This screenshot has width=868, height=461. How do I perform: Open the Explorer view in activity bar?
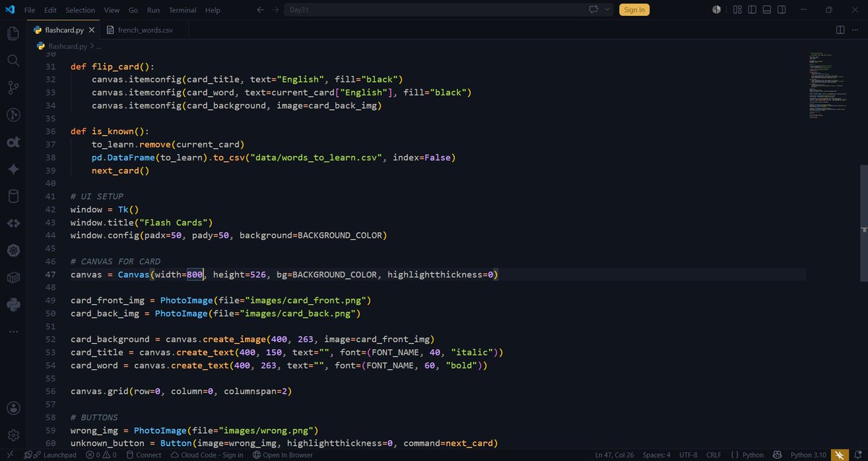tap(13, 33)
